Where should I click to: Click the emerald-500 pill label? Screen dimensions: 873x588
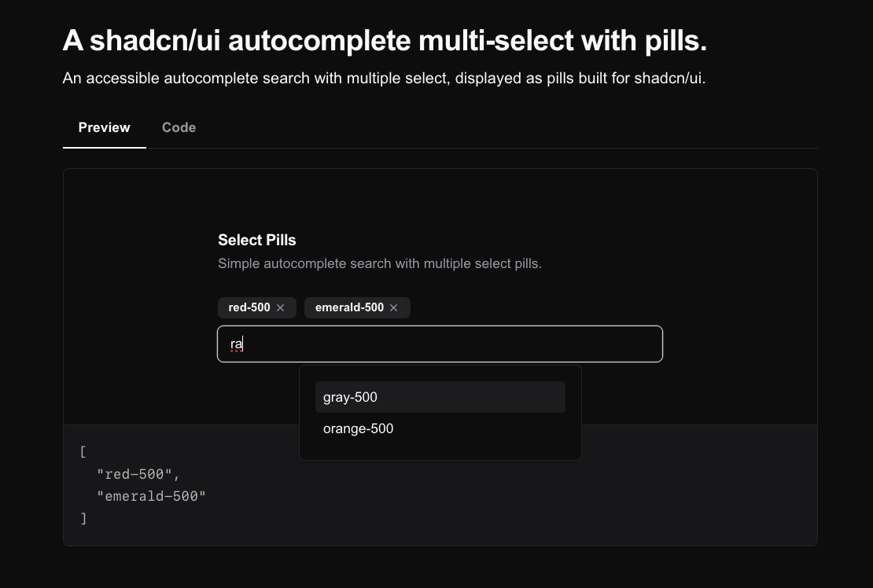pyautogui.click(x=349, y=307)
